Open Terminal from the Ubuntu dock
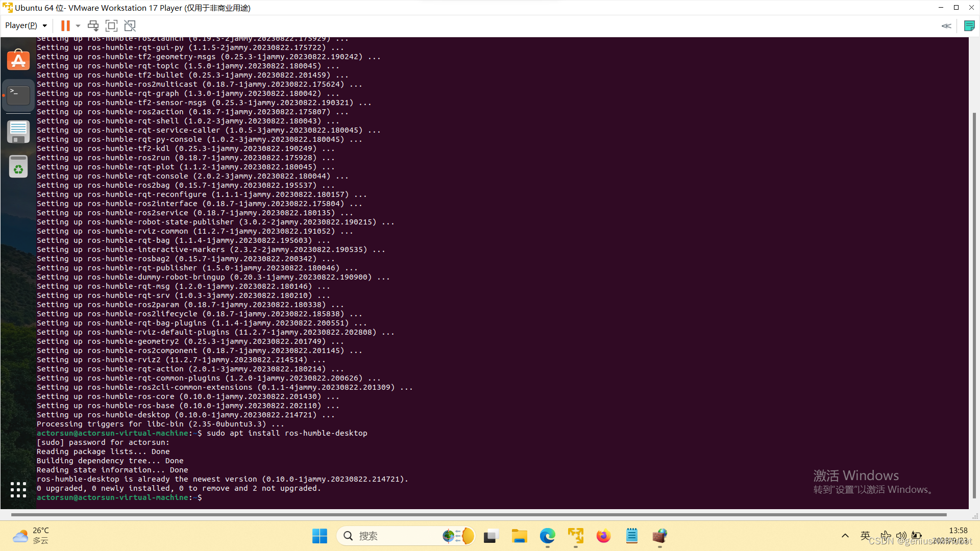This screenshot has height=551, width=980. coord(18,95)
